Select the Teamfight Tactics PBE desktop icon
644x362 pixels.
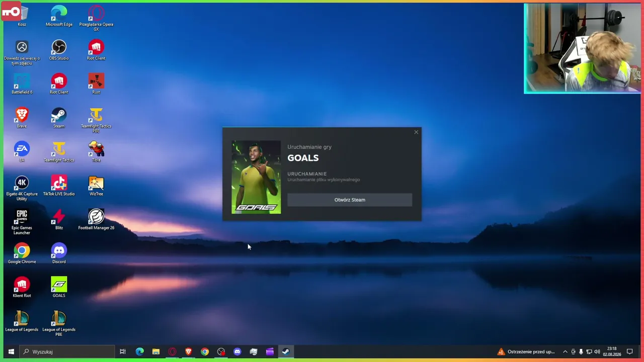pyautogui.click(x=96, y=121)
